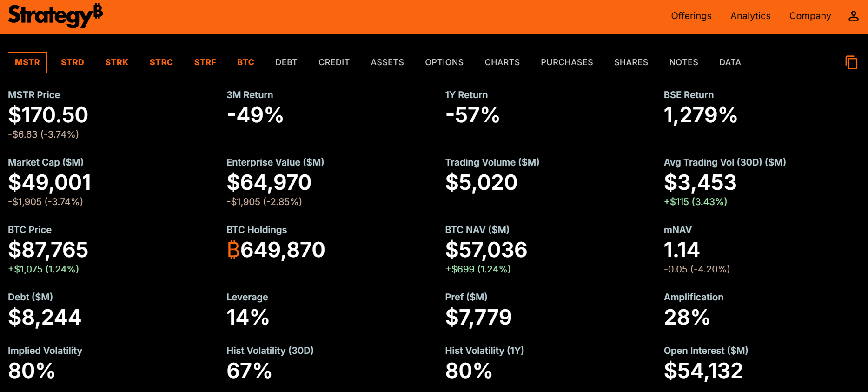Go to the STRC tab
The image size is (868, 392).
click(x=161, y=62)
